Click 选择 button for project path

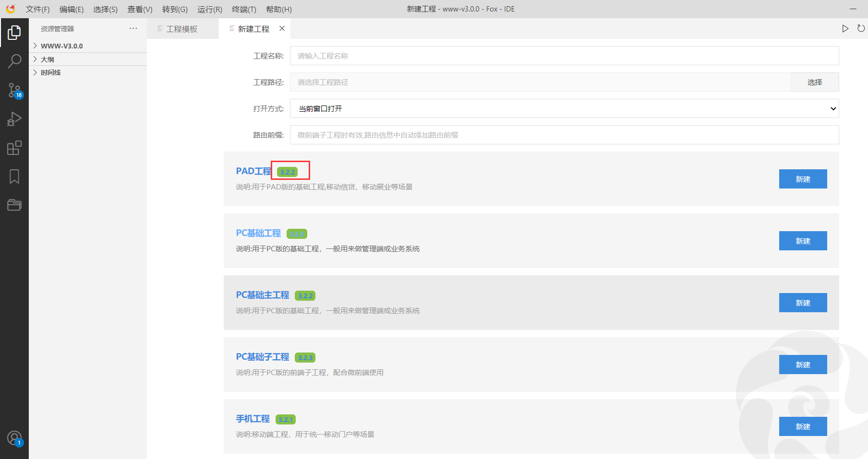814,82
